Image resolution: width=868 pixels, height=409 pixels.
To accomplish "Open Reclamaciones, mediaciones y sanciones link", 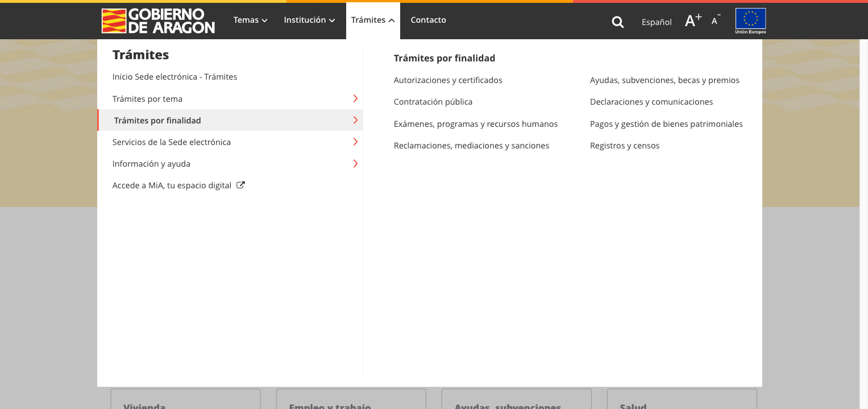I will coord(471,146).
